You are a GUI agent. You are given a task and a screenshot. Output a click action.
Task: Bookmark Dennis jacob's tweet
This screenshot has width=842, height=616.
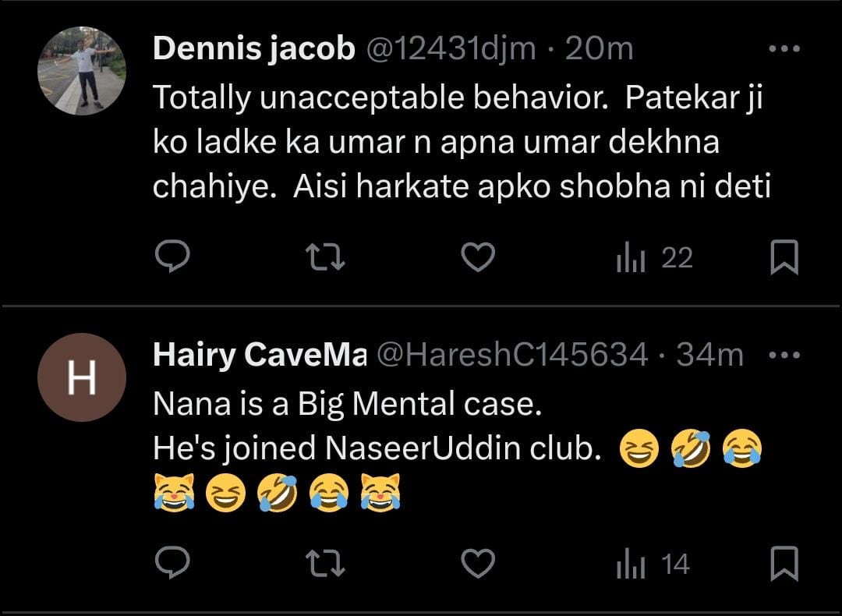[784, 258]
